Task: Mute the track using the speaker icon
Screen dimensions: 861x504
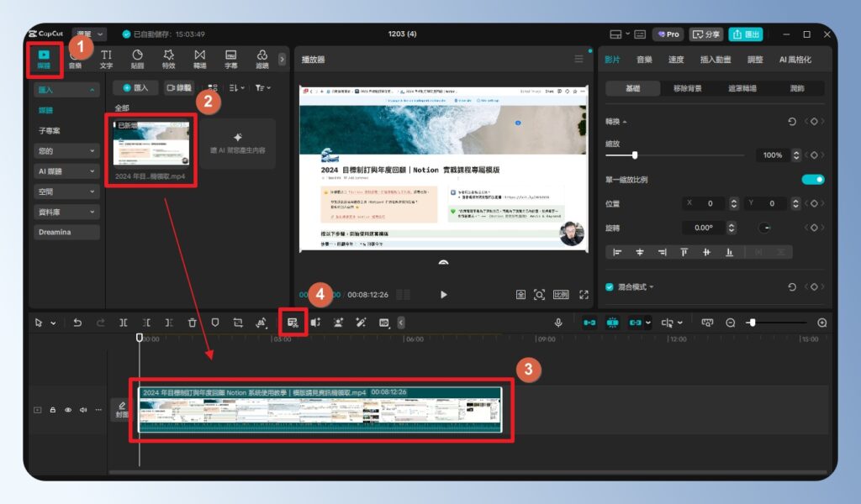Action: coord(82,410)
